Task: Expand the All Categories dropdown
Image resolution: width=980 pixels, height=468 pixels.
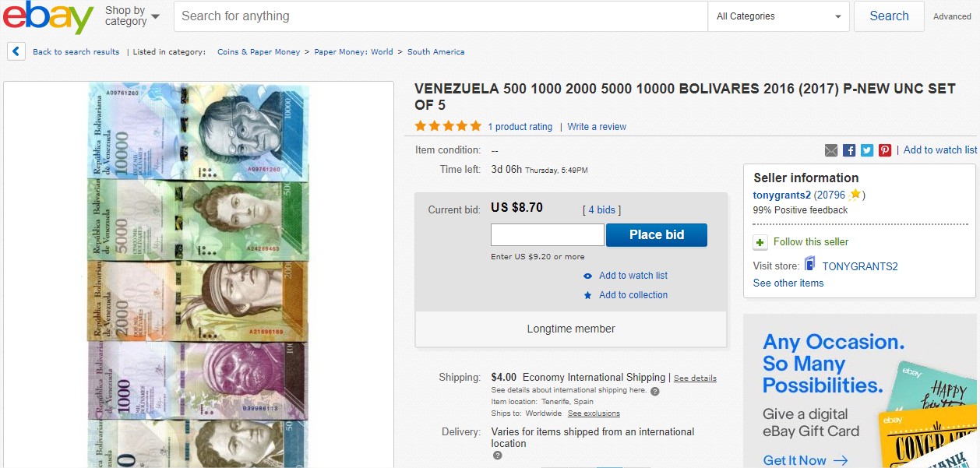Action: coord(779,16)
